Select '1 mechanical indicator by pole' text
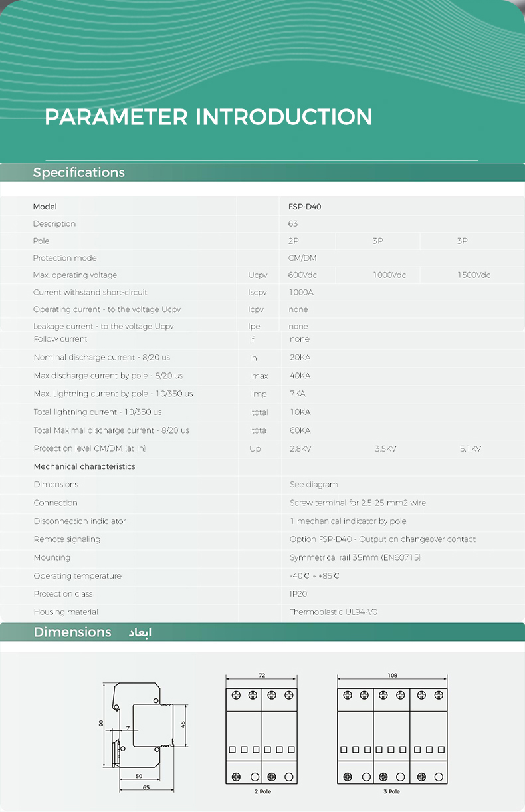Viewport: 525px width, 812px height. tap(348, 521)
